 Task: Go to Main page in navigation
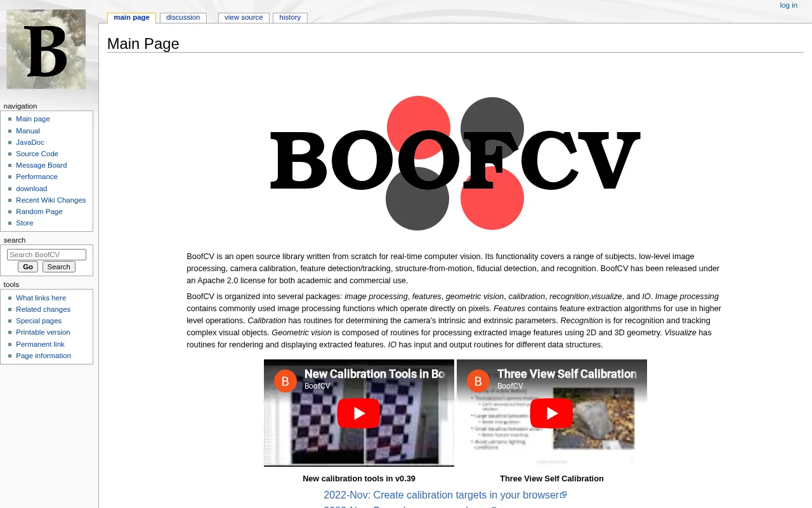(33, 119)
